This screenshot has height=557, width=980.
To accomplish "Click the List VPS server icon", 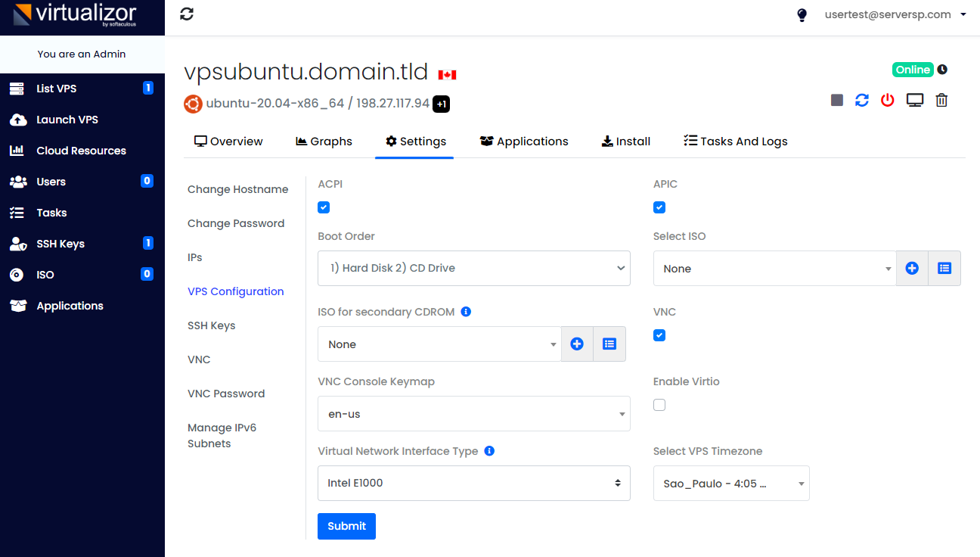I will [x=17, y=89].
